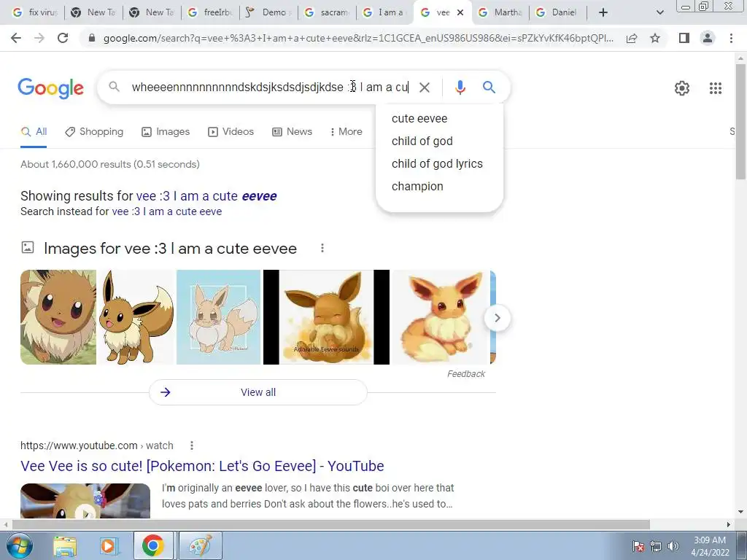
Task: Open the Windows Start menu
Action: coord(19,545)
